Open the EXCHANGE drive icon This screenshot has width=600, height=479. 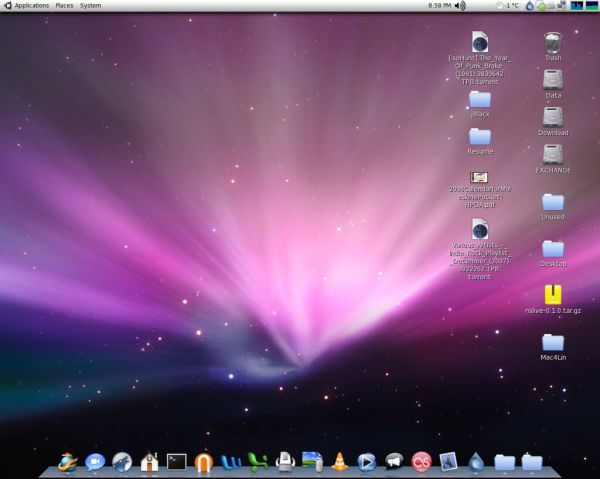(x=553, y=154)
